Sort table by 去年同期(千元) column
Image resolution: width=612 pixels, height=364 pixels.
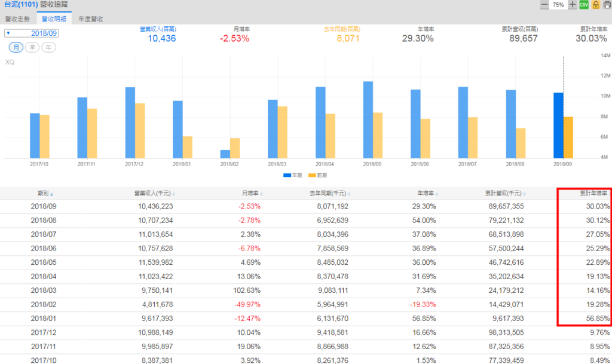[x=330, y=194]
